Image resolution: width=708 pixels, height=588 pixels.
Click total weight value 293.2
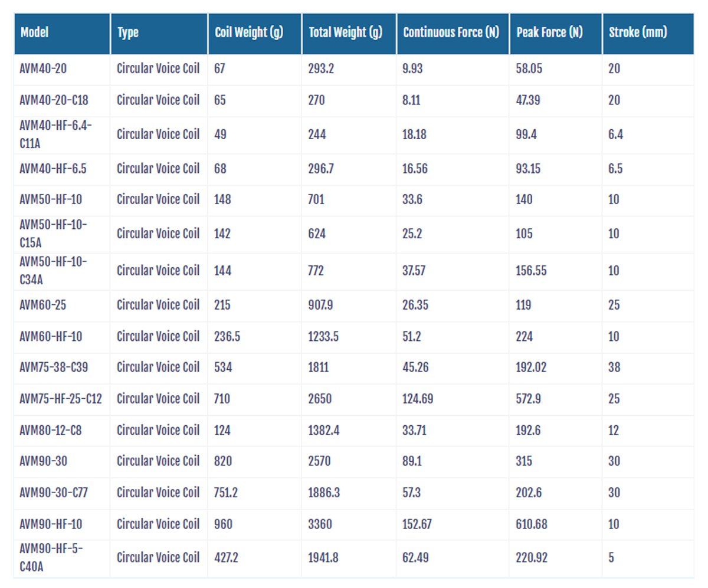point(321,69)
